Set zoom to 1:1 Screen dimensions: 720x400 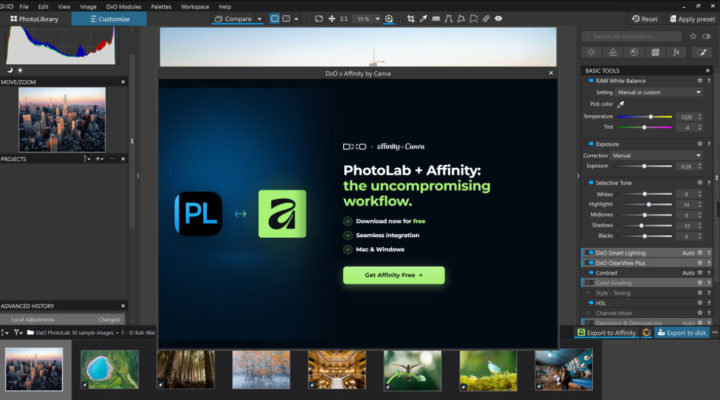click(x=343, y=19)
